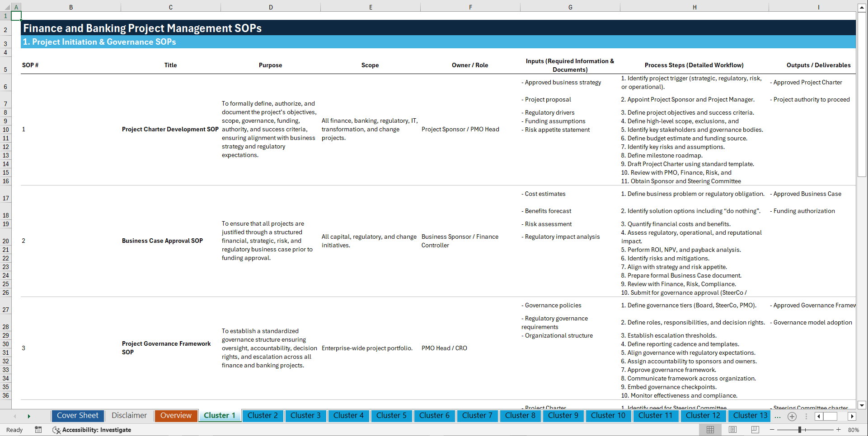868x436 pixels.
Task: Click the previous sheet navigation arrow
Action: [15, 416]
